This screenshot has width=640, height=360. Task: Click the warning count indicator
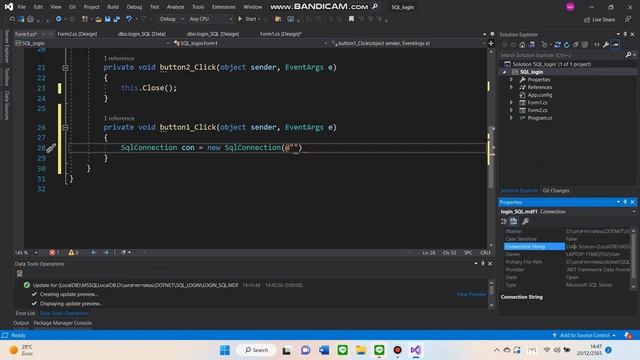click(73, 253)
